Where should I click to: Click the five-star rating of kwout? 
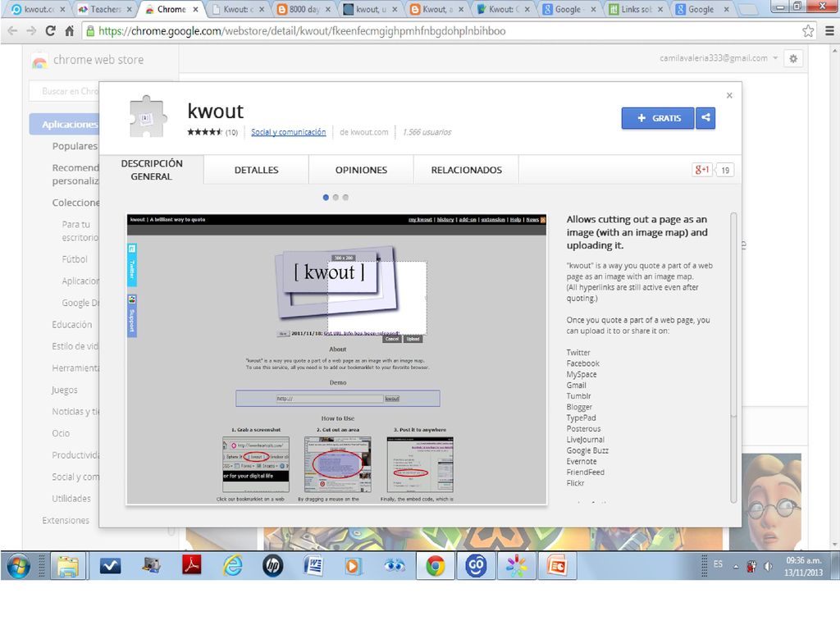pyautogui.click(x=204, y=132)
